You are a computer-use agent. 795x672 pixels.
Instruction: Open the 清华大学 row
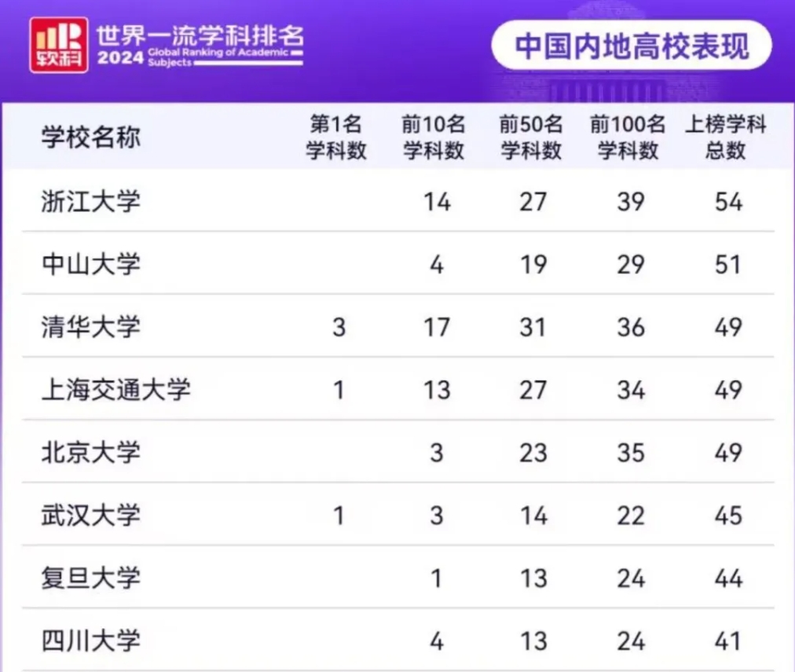click(x=398, y=326)
